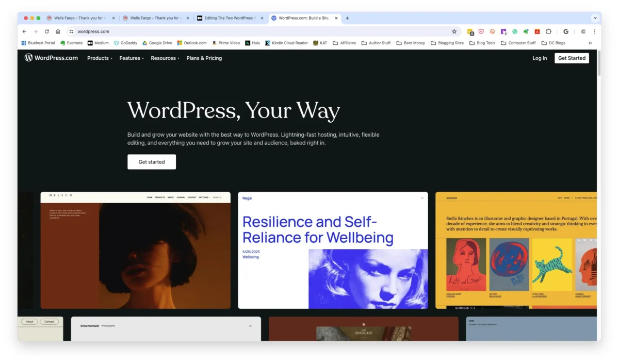Click the About pill button in bottom preview
Viewport: 619px width, 364px height.
tap(29, 321)
